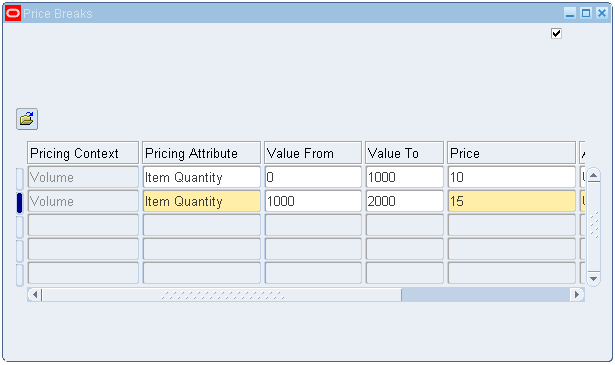Click the Value To field containing 2000
This screenshot has height=365, width=615.
[404, 201]
